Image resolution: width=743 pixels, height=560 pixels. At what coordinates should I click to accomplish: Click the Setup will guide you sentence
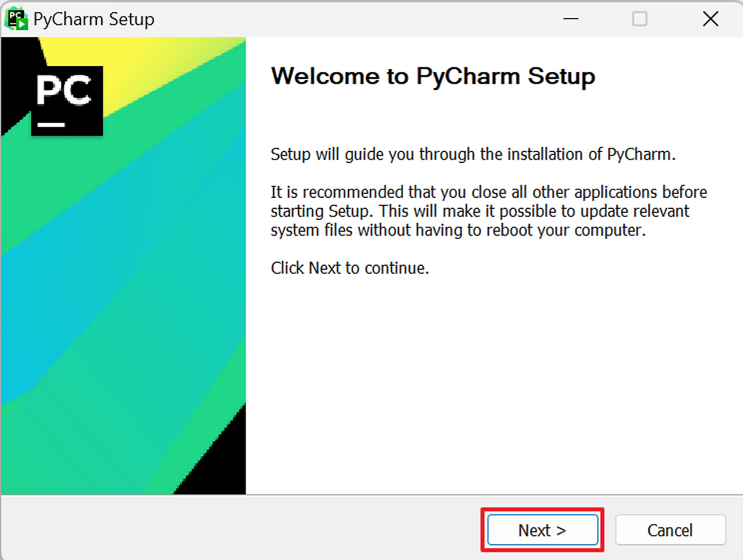pyautogui.click(x=473, y=154)
